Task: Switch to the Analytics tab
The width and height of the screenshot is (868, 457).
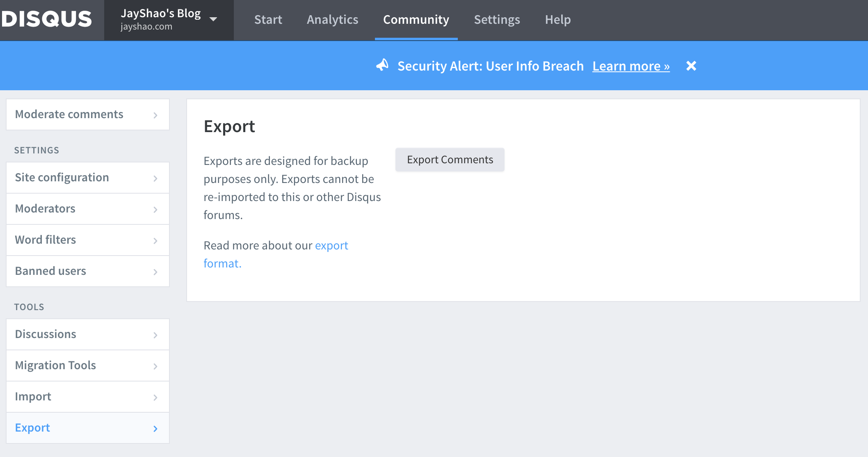Action: [332, 20]
